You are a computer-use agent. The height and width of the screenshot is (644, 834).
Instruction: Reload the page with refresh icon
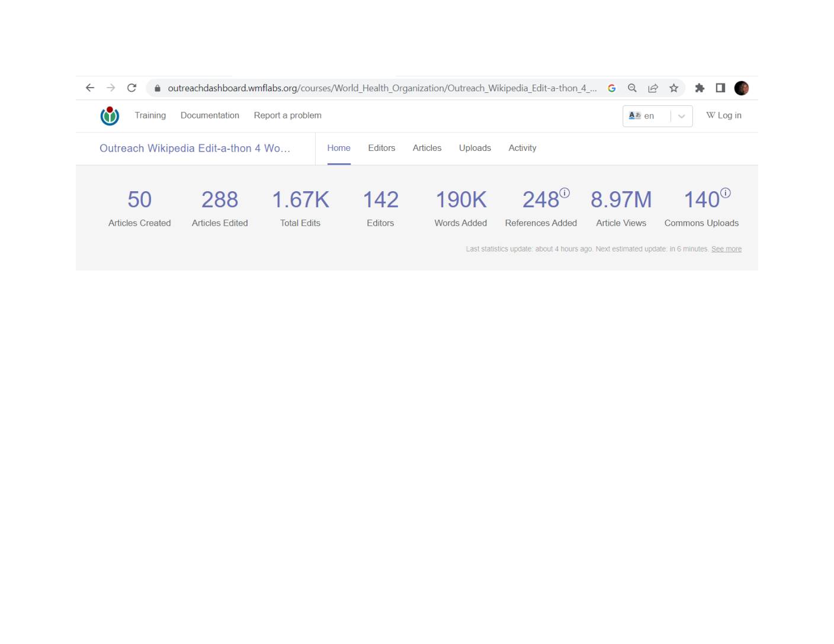pyautogui.click(x=131, y=88)
